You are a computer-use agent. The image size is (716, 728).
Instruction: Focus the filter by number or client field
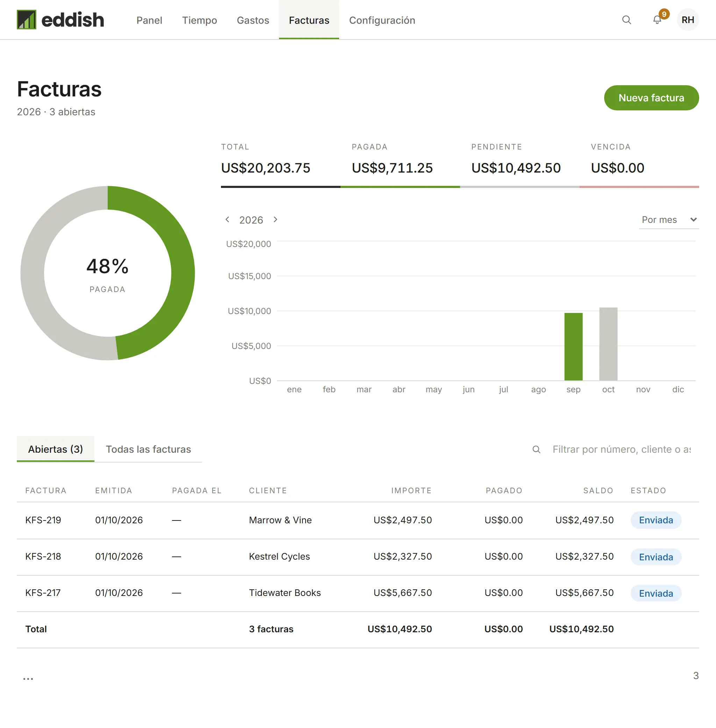click(x=621, y=450)
